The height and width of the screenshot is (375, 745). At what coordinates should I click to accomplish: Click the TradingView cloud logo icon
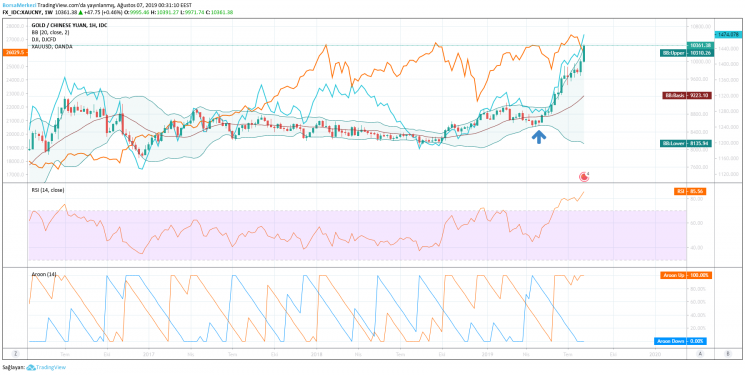click(31, 367)
